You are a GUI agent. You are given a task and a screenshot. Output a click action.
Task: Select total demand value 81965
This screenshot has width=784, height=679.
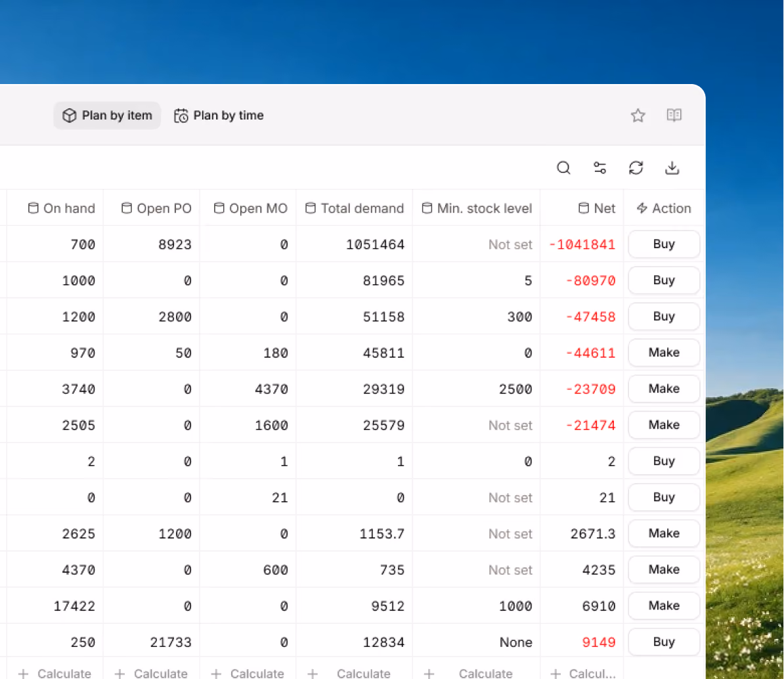[383, 280]
